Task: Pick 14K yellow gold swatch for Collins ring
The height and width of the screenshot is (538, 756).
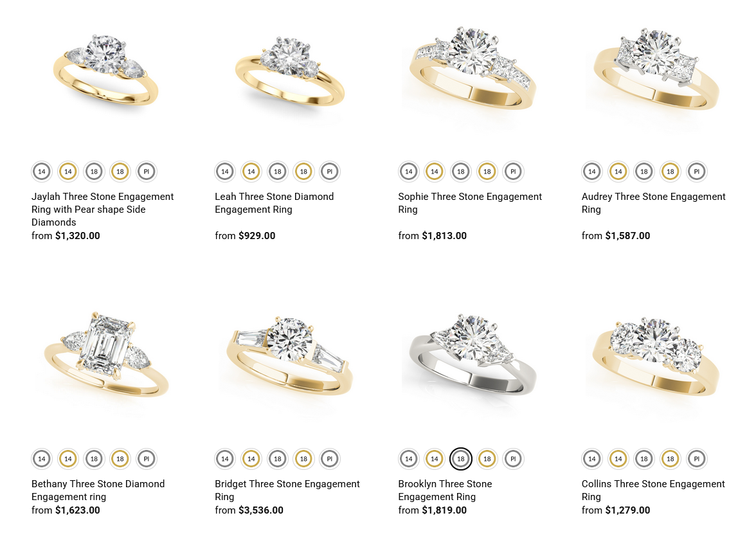Action: tap(618, 458)
